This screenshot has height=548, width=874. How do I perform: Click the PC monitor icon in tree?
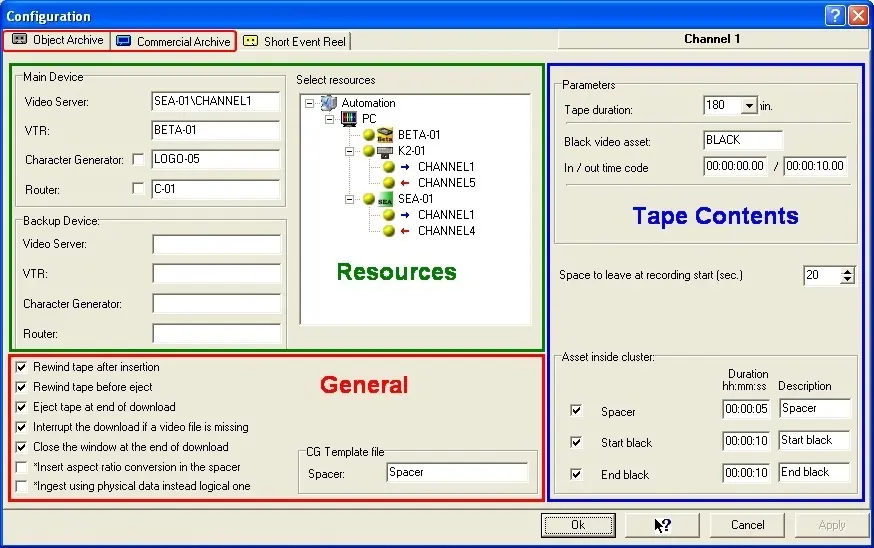(349, 119)
